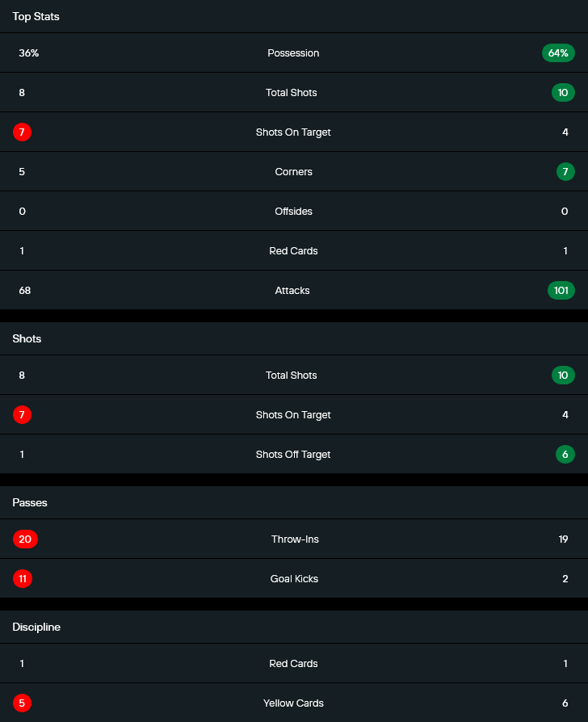Select the Discipline section heading

(36, 627)
